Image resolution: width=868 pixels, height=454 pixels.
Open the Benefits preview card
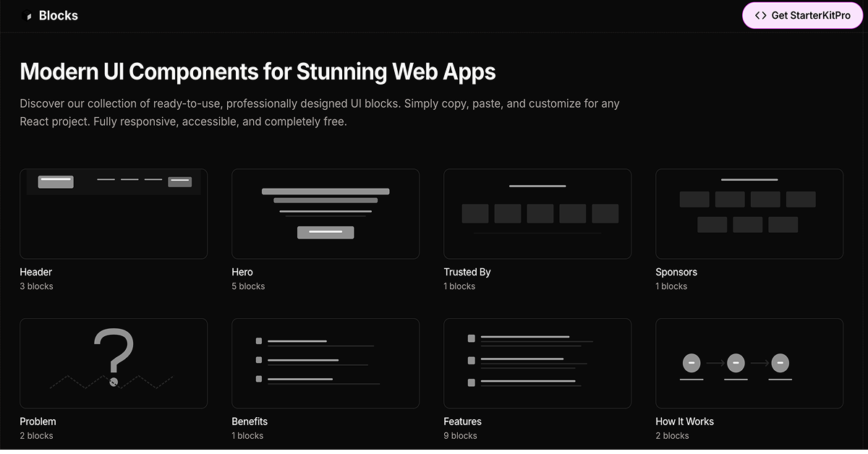(x=325, y=363)
